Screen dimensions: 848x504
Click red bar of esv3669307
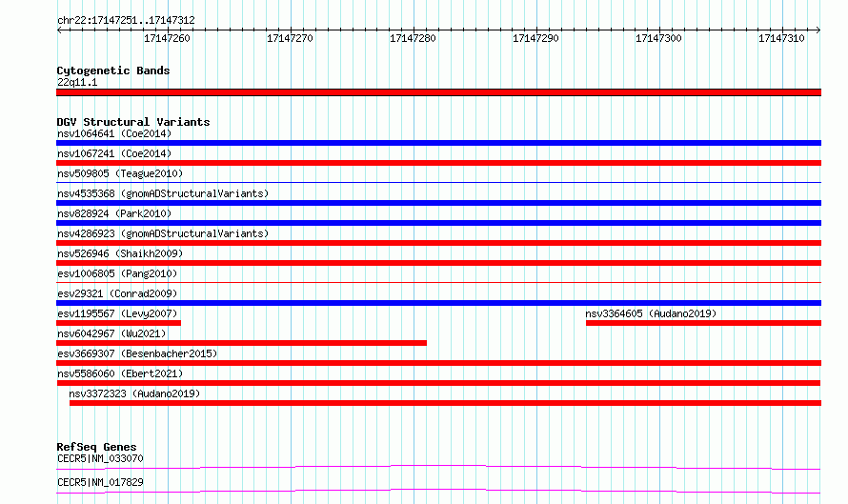(x=438, y=363)
